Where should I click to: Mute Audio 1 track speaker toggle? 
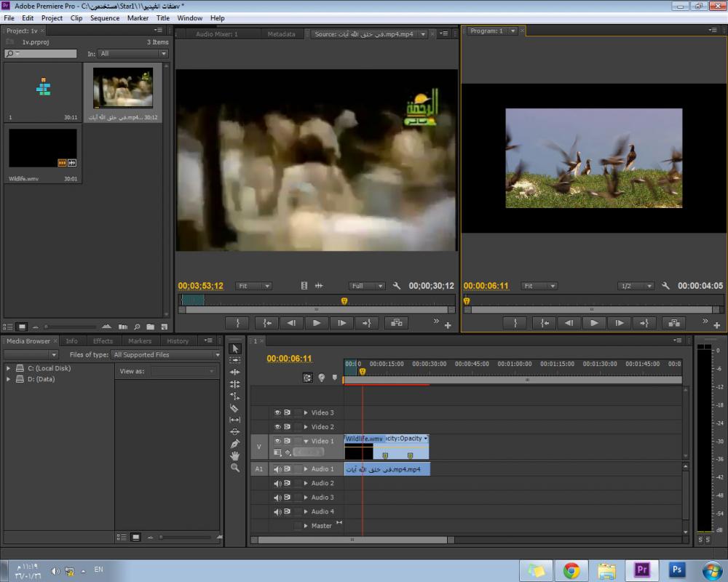(277, 469)
